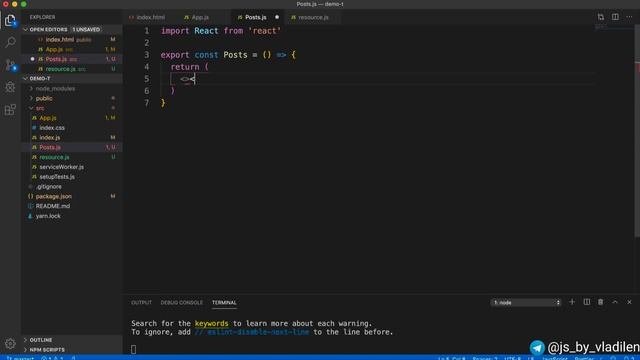Image resolution: width=640 pixels, height=360 pixels.
Task: Open serviceWorker.js in the file tree
Action: (x=72, y=167)
